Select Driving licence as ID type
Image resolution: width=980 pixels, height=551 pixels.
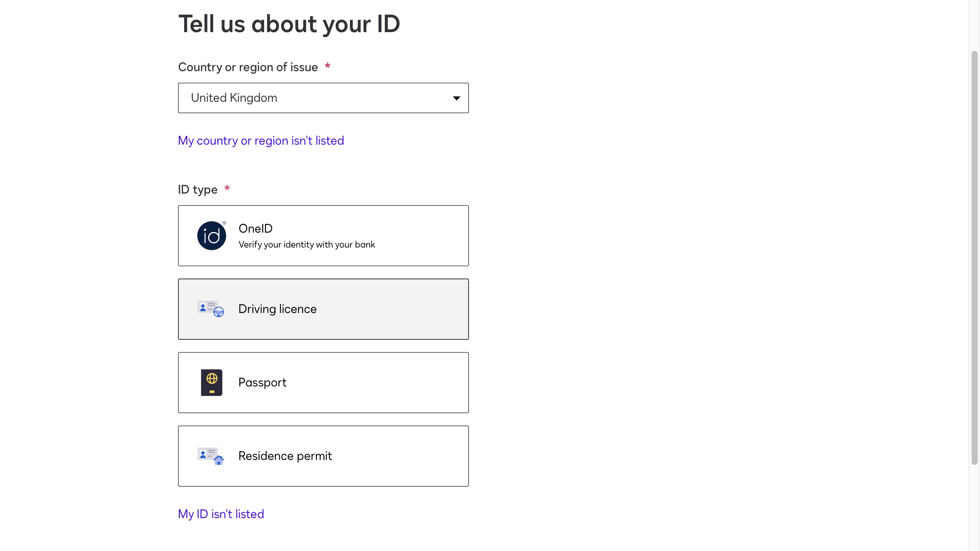click(x=278, y=309)
